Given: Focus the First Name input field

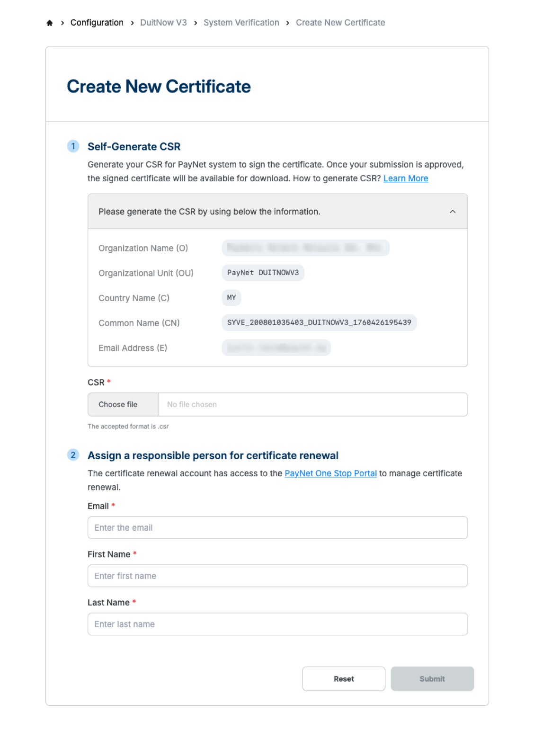Looking at the screenshot, I should point(277,576).
